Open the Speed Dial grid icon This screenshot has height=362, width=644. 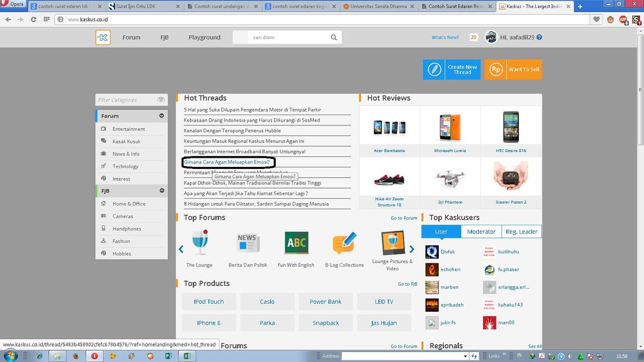(x=47, y=20)
